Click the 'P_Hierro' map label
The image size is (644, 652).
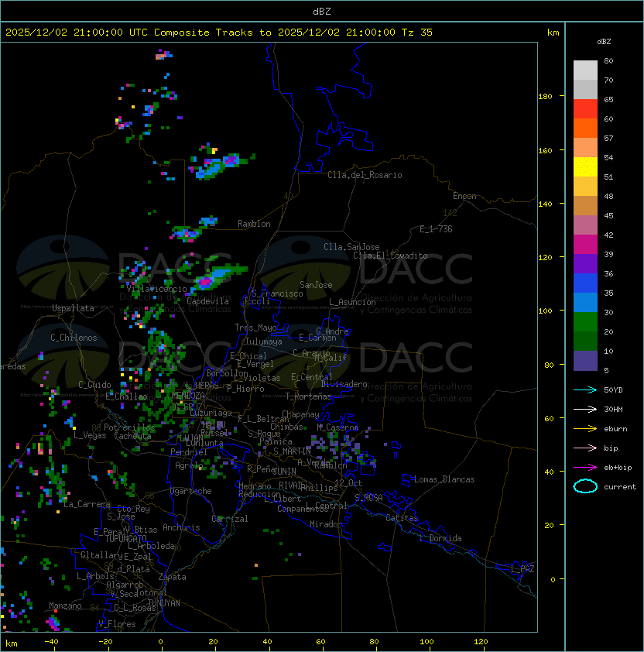[x=245, y=389]
